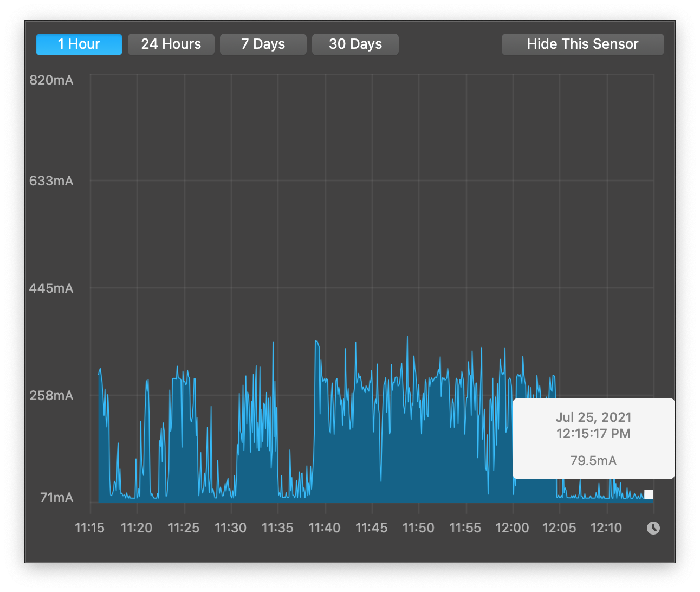This screenshot has height=592, width=700.
Task: Select the 1 Hour time range
Action: (79, 44)
